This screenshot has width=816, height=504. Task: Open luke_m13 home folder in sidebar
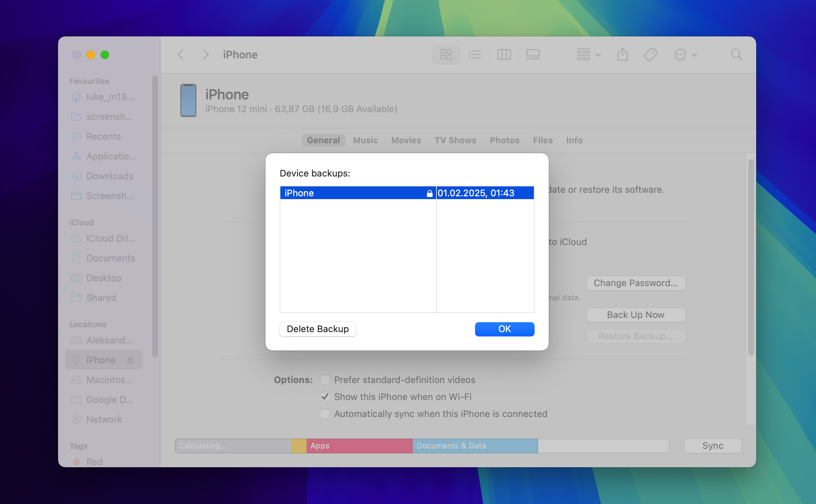(103, 97)
